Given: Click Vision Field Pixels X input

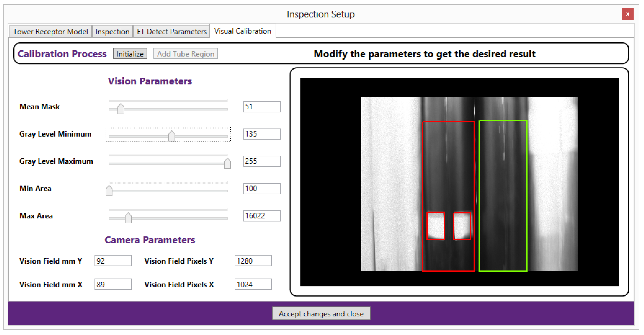Looking at the screenshot, I should click(x=253, y=284).
